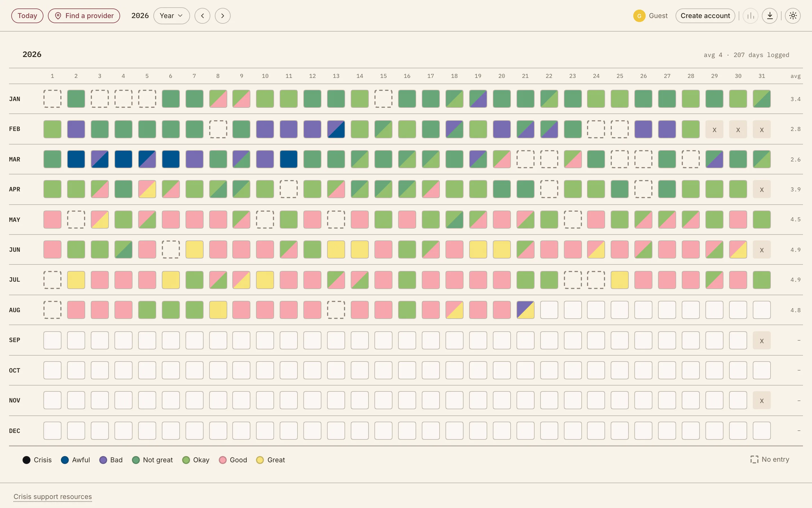This screenshot has width=812, height=508.
Task: Click January average 3.4 value
Action: (796, 99)
